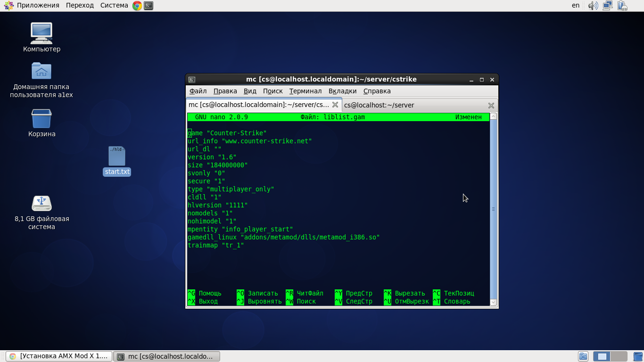
Task: Open the terminal's Вид menu
Action: (x=250, y=91)
